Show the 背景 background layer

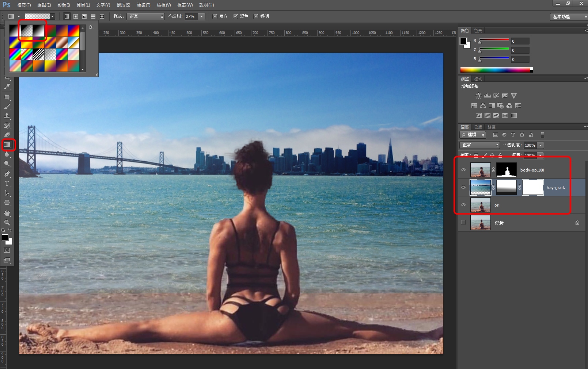click(463, 223)
